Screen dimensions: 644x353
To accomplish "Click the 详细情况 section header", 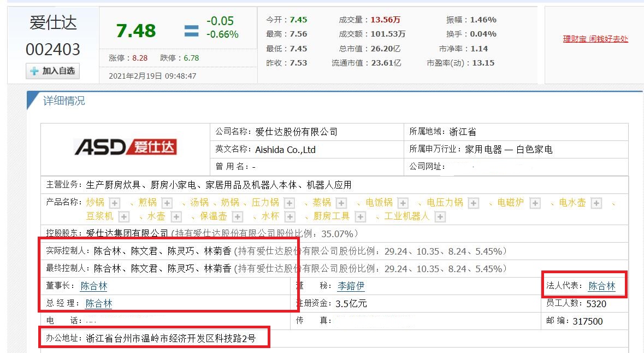I will point(64,101).
